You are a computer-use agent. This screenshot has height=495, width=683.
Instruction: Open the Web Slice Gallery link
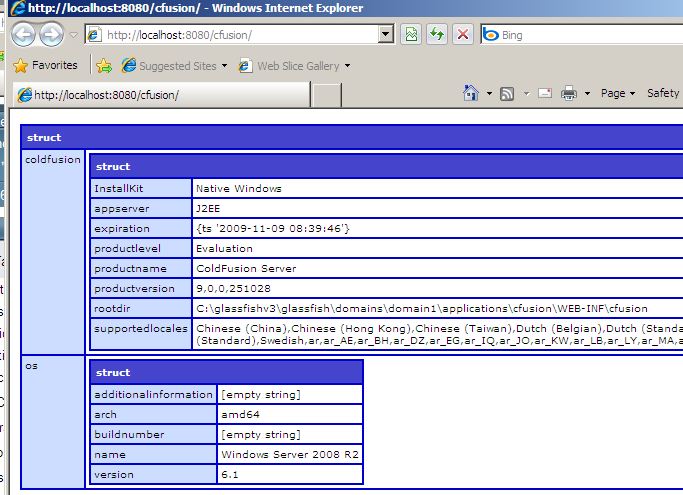[x=289, y=66]
